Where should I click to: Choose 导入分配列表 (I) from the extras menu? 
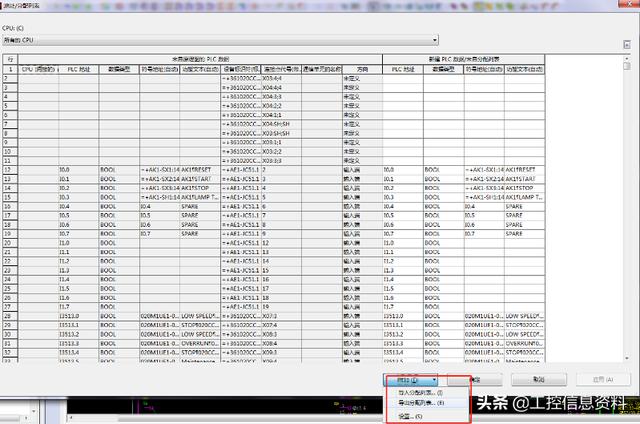click(420, 392)
